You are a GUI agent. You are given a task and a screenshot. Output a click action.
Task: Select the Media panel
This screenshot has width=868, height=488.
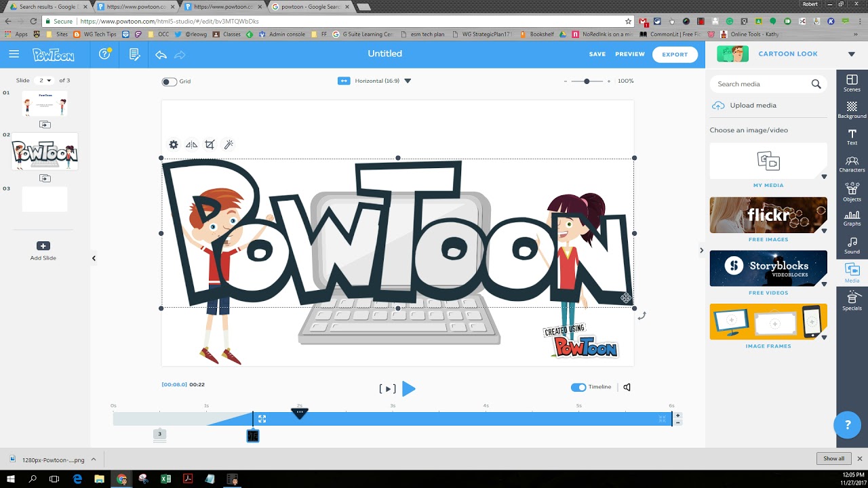[x=852, y=272]
